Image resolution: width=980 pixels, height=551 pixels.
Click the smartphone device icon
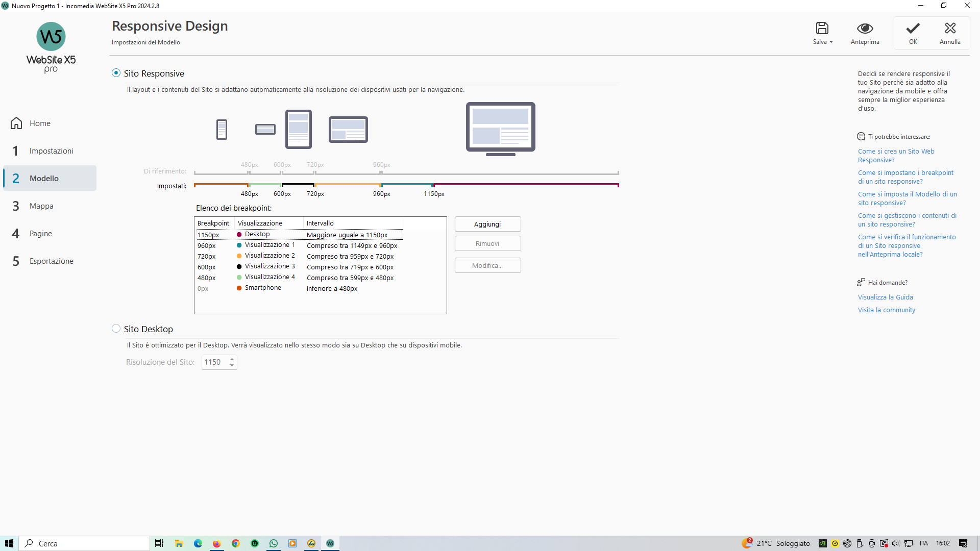click(222, 130)
